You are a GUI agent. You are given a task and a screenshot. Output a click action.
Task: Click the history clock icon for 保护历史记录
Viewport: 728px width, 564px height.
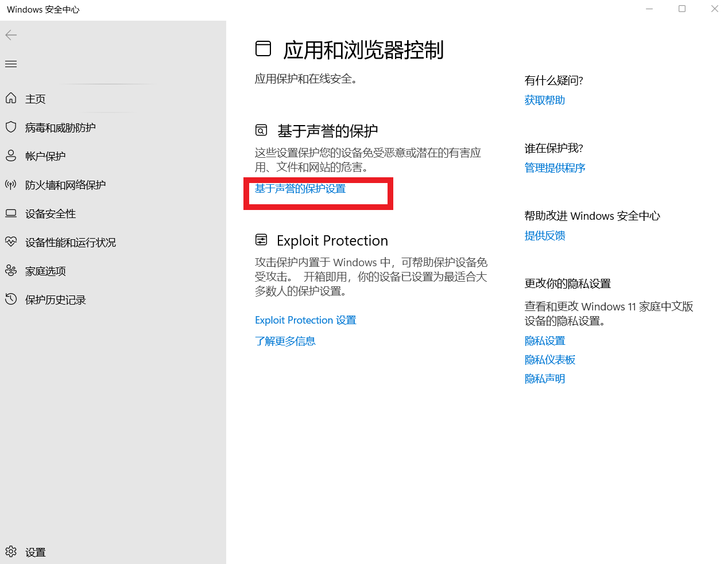pos(11,299)
